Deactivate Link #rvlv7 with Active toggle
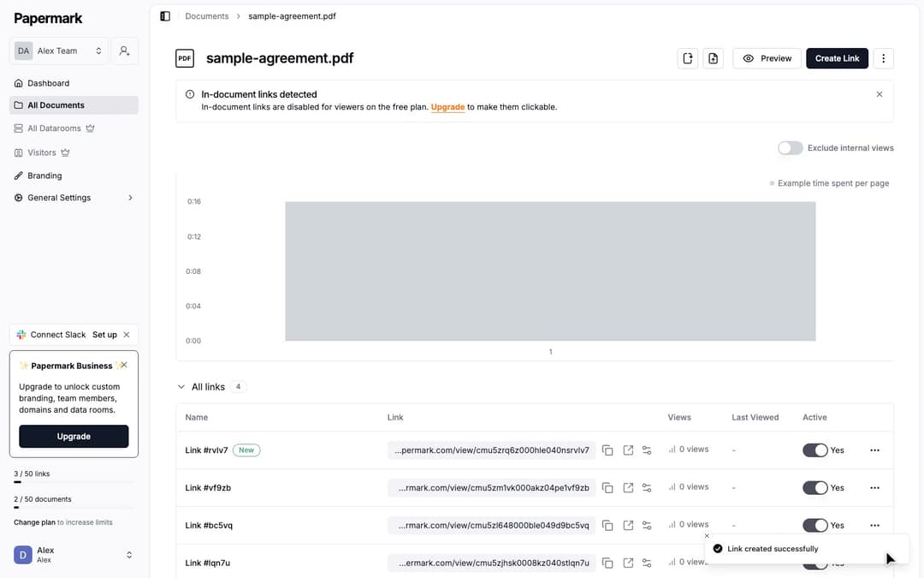This screenshot has height=578, width=924. coord(815,450)
